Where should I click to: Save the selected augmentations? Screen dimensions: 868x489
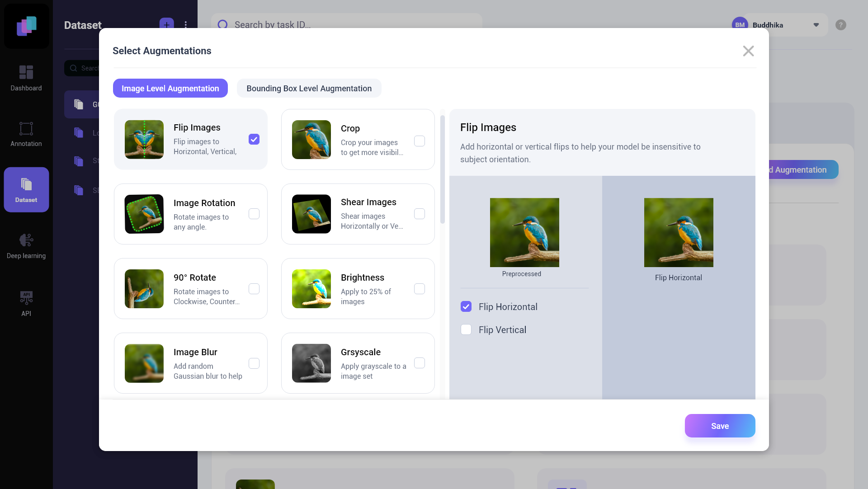click(720, 425)
